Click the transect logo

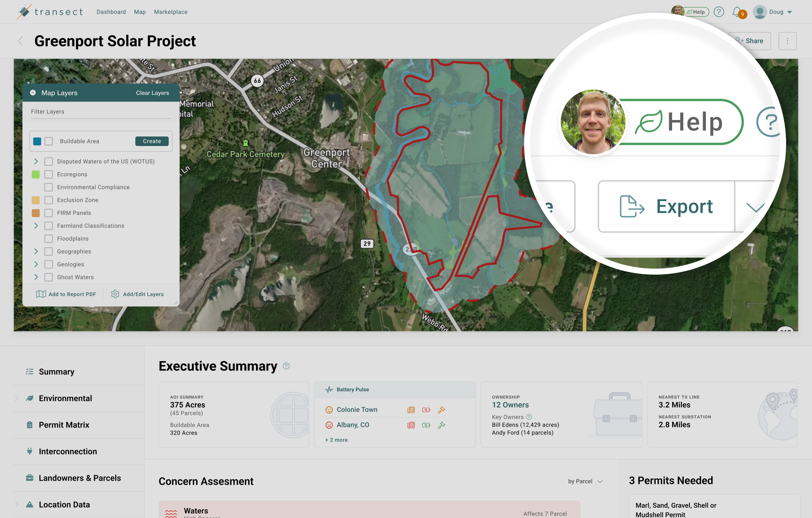(50, 12)
